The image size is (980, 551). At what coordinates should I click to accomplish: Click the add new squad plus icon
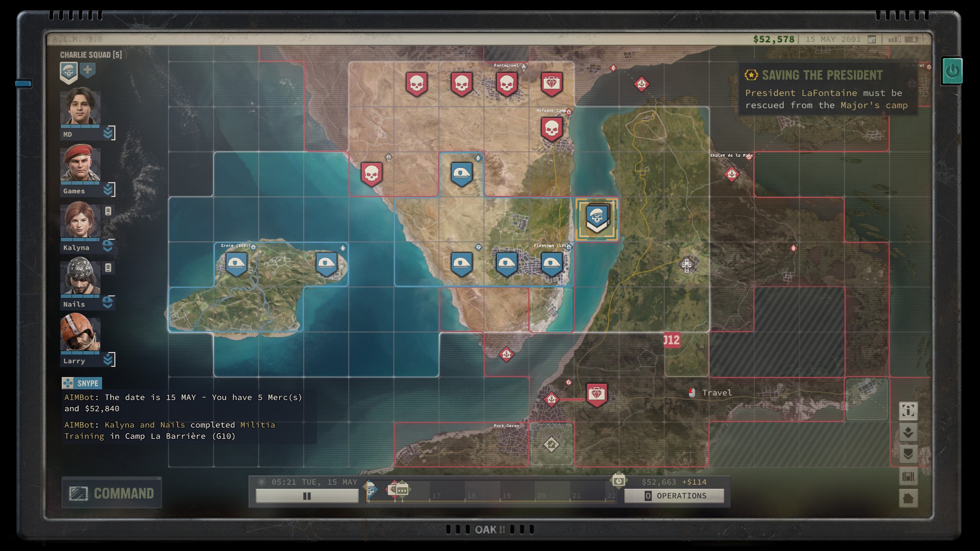pos(88,70)
